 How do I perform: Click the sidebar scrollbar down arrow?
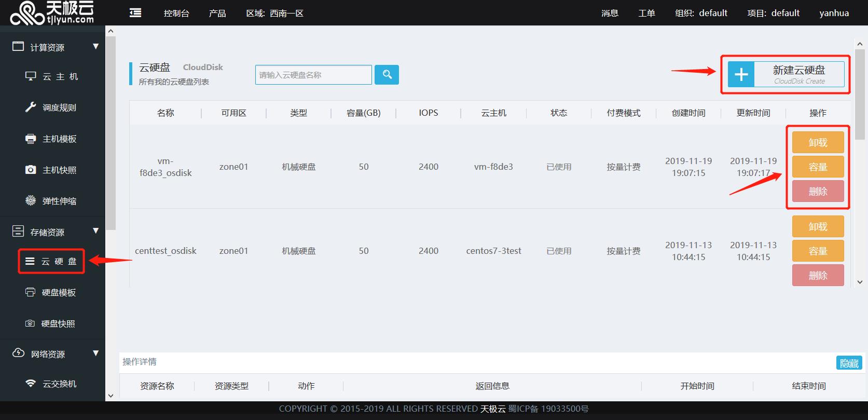111,396
